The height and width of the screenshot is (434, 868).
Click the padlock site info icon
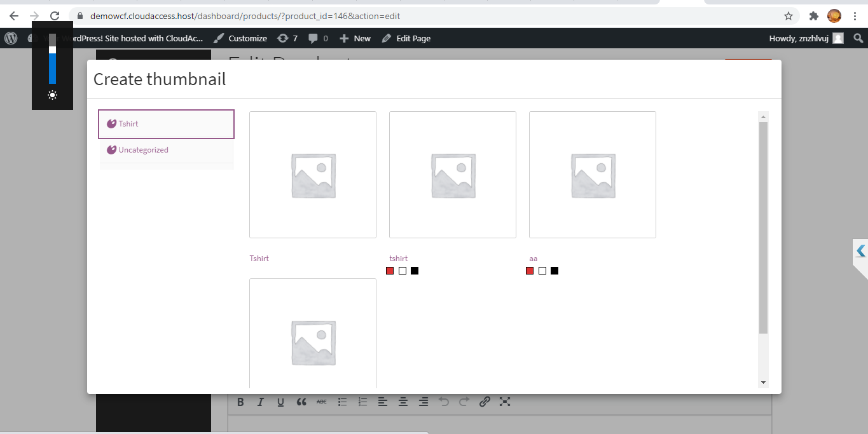pos(80,16)
